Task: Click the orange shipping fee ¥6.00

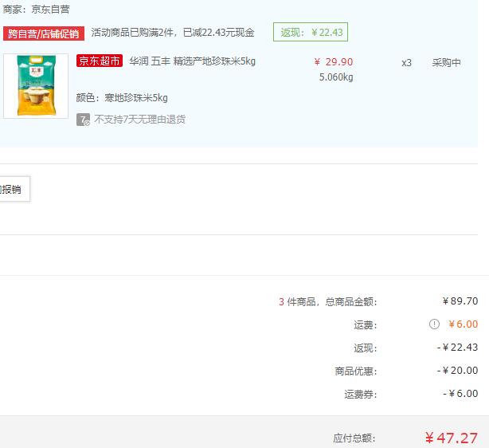Action: click(463, 324)
